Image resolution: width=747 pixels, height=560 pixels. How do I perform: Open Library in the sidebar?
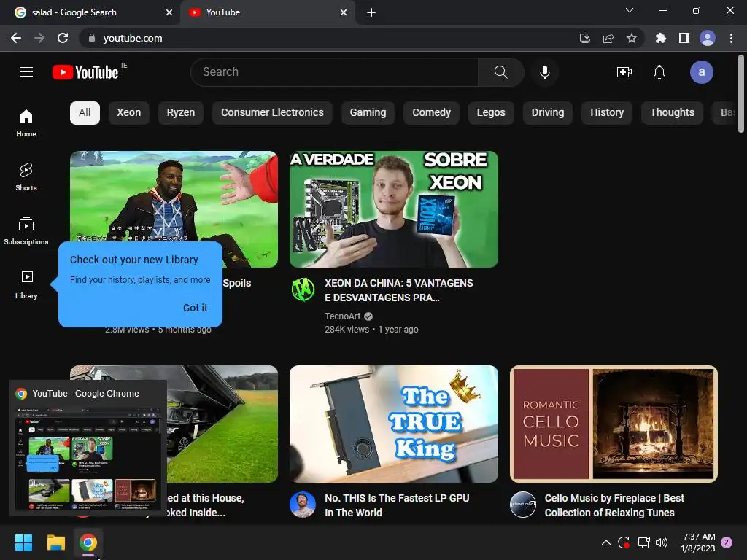pyautogui.click(x=26, y=284)
